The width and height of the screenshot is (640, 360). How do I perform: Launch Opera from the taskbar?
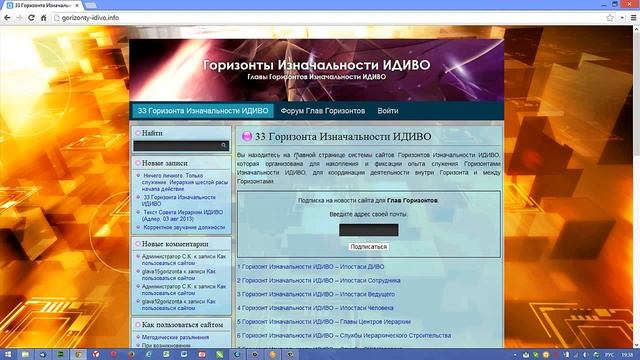coord(113,355)
